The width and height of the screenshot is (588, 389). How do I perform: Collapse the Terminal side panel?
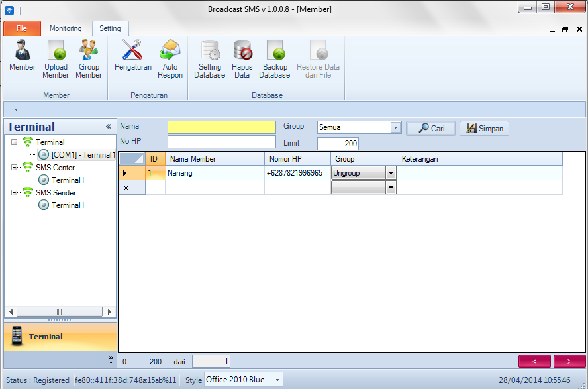tap(109, 127)
